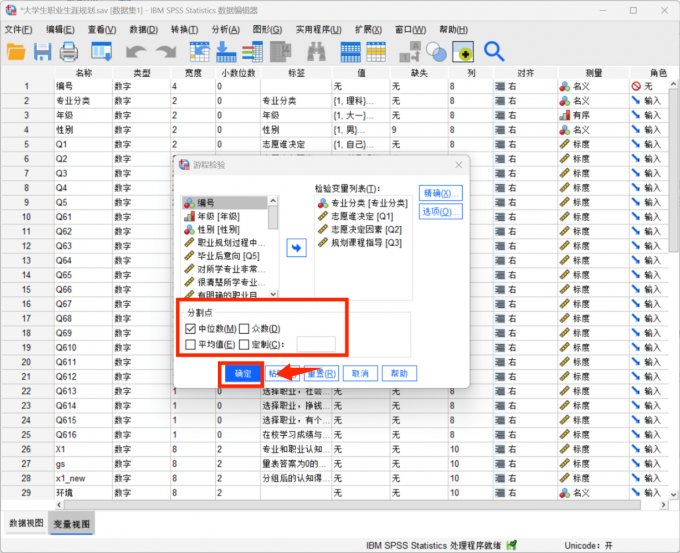
Task: Click row number 29 header
Action: pyautogui.click(x=27, y=493)
